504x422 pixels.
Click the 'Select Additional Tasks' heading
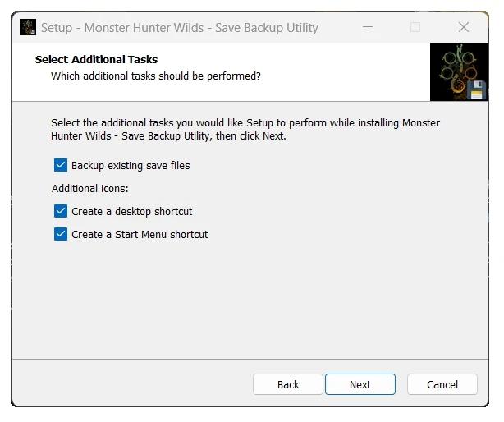[x=96, y=59]
